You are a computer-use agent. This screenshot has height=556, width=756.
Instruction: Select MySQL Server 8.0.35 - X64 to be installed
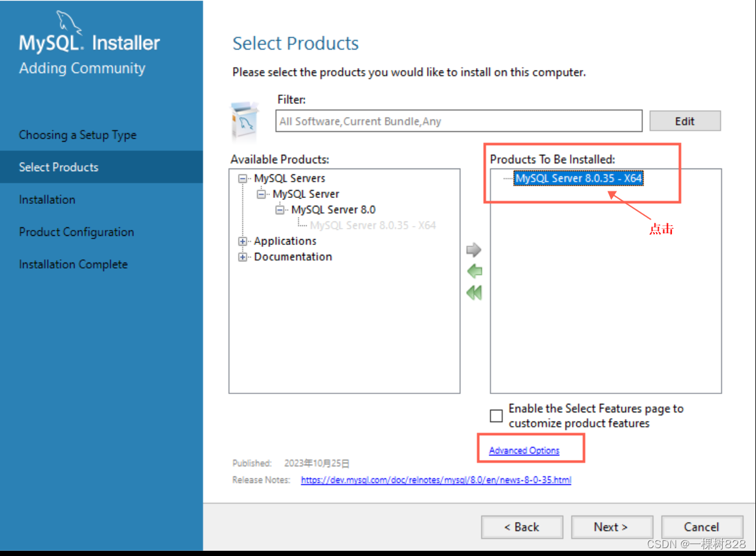point(578,178)
